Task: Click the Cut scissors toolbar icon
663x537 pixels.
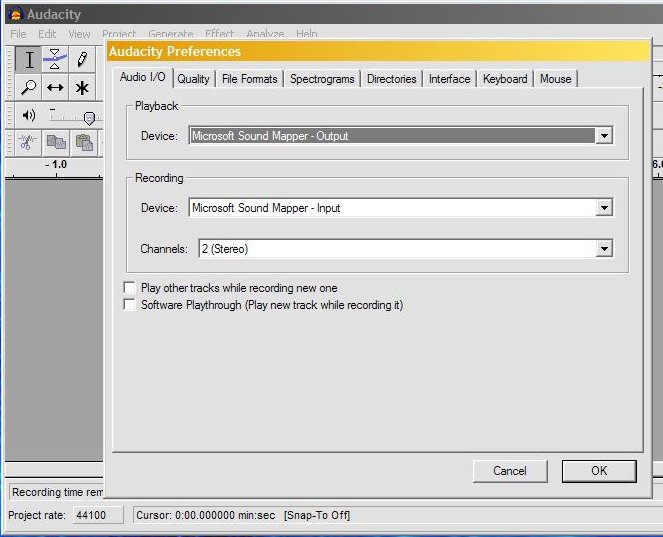Action: pos(28,142)
